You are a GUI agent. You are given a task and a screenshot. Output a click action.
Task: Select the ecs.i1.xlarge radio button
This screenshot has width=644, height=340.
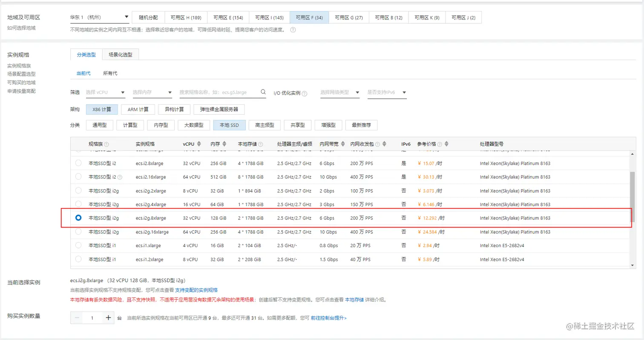78,245
